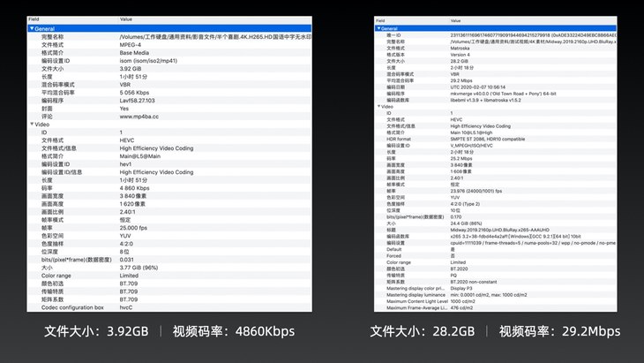Collapse the General section of the MPEG-4 file
Viewport: 644px width, 363px height.
pos(33,28)
